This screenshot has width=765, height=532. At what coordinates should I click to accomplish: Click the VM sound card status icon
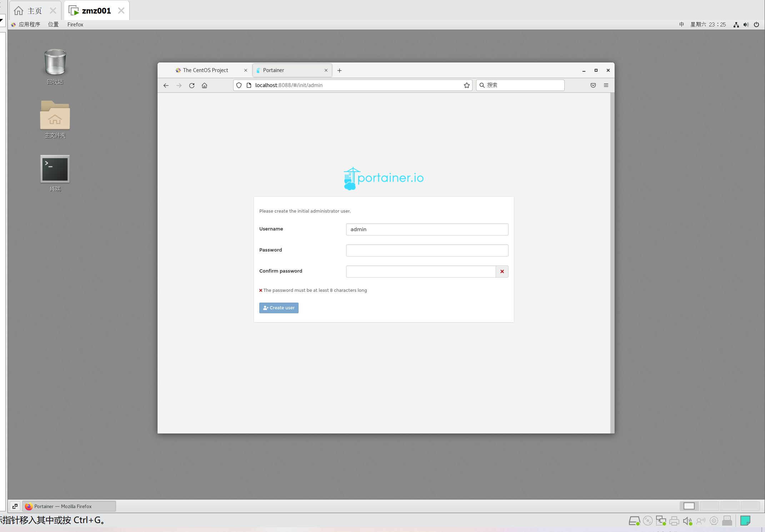point(687,521)
